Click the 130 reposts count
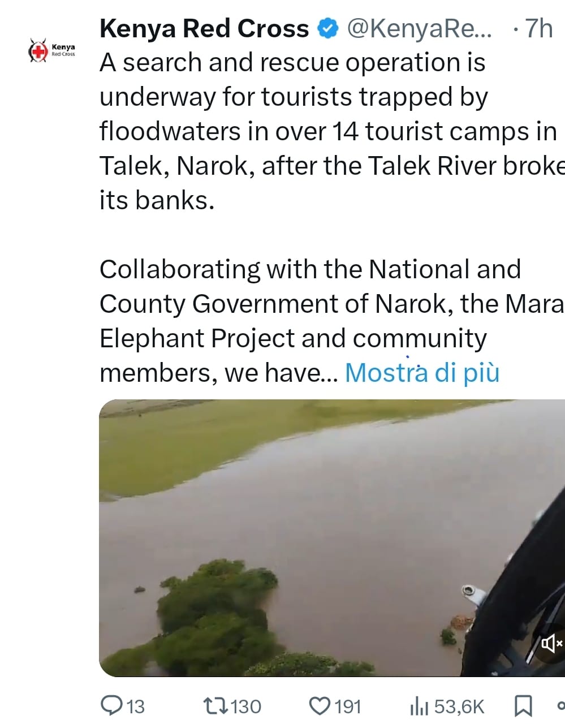Image resolution: width=565 pixels, height=728 pixels. point(246,707)
